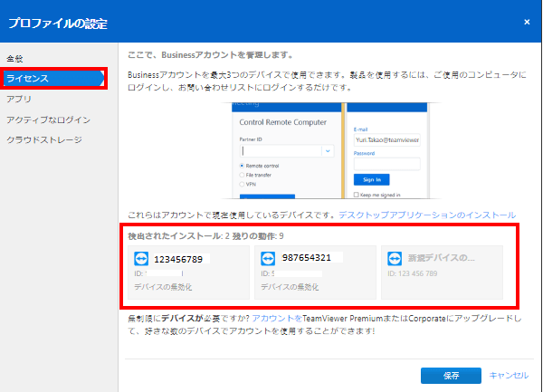Open the デスクトップアプリケーションのインストール link
Viewport: 543px width, 392px height.
click(427, 215)
